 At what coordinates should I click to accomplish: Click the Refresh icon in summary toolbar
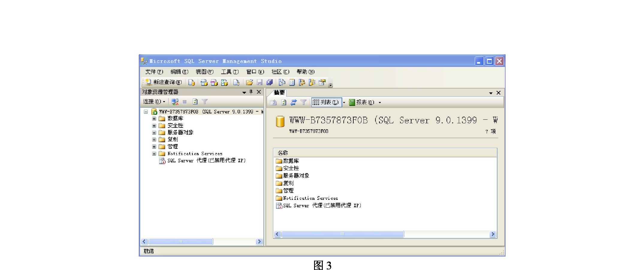point(284,103)
